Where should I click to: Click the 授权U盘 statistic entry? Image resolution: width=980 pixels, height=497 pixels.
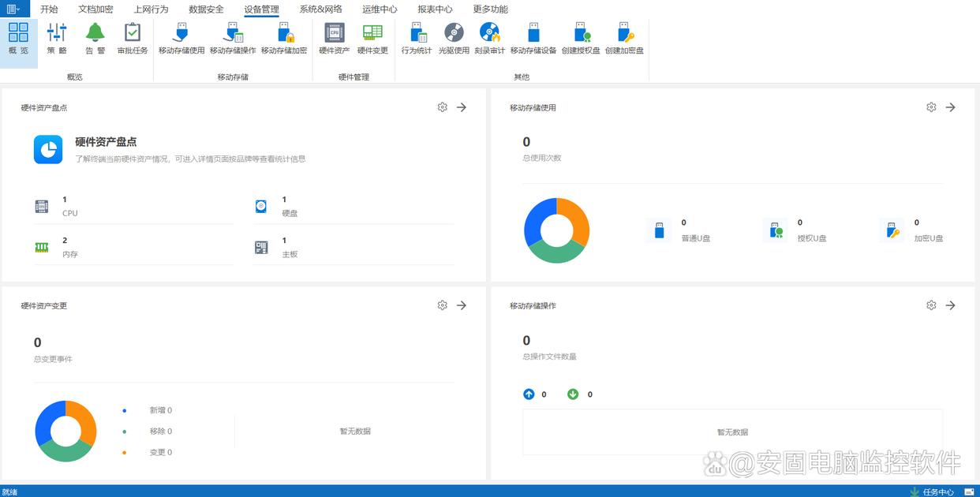pos(797,230)
